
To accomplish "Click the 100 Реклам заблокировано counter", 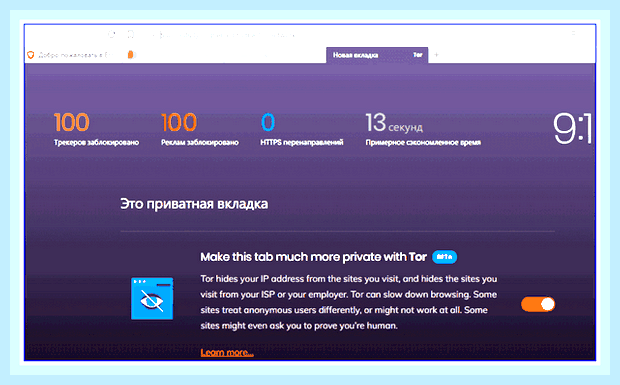I will click(200, 129).
